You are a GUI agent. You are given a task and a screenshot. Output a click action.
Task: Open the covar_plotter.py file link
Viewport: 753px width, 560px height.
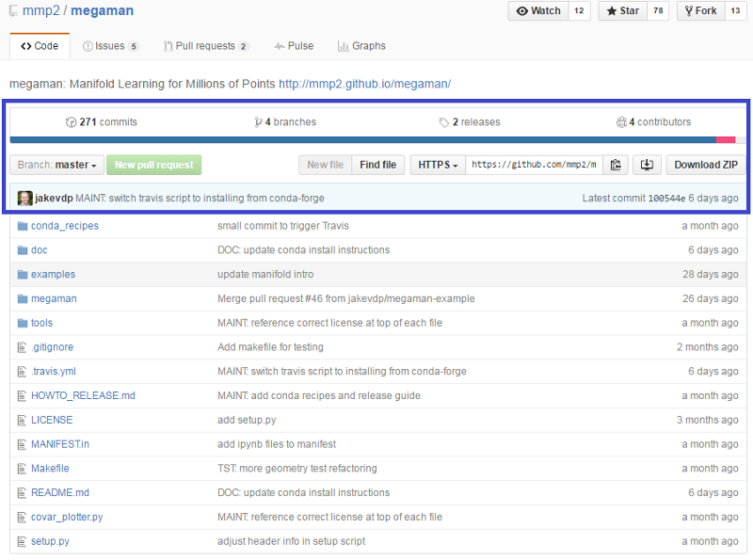(67, 517)
